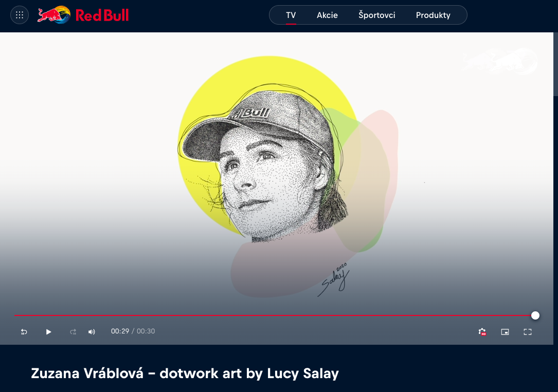Click the white progress scrubber handle
Screen dimensions: 558x392
pos(535,315)
